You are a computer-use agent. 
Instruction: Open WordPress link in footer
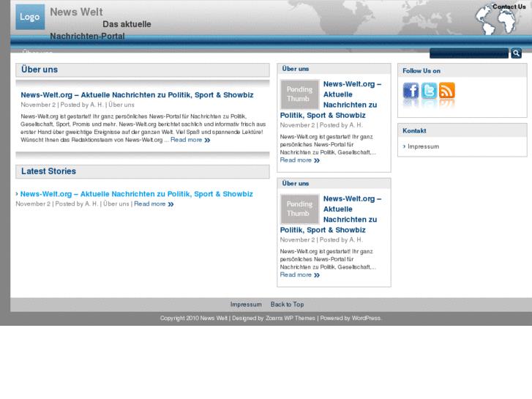tap(366, 318)
